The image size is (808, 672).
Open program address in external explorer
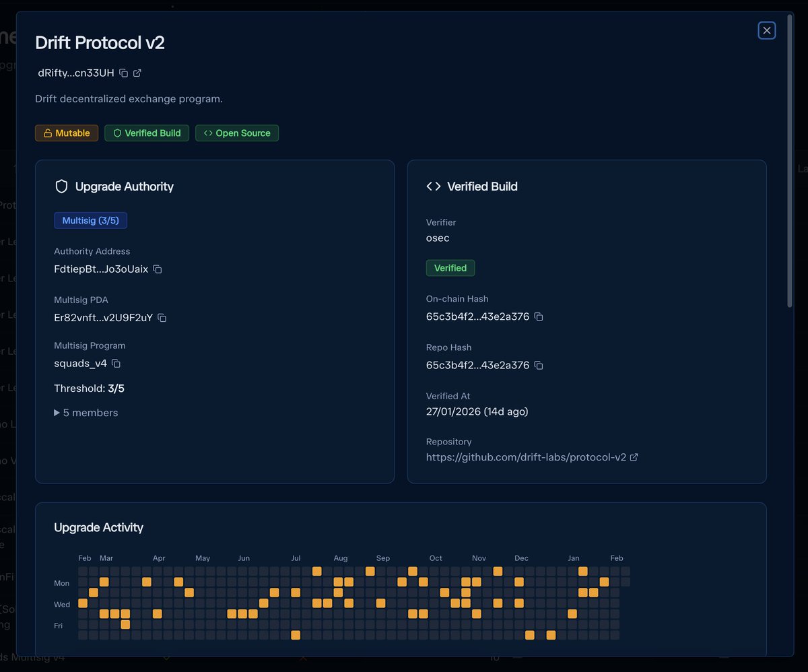tap(137, 73)
